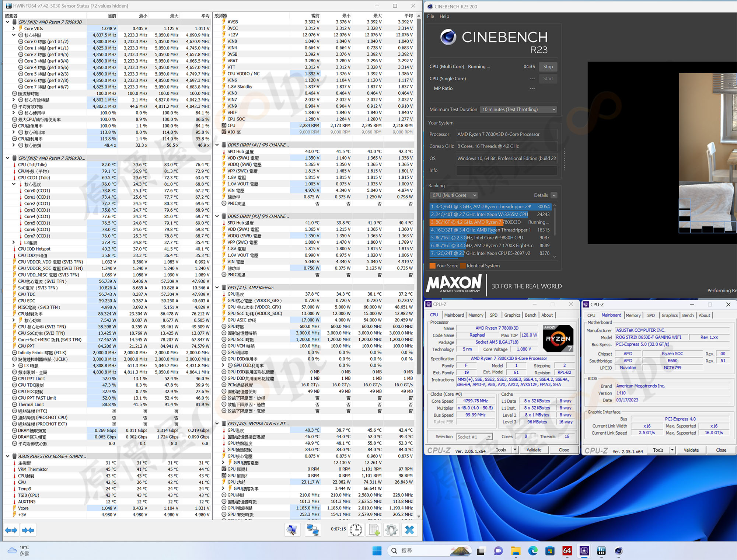The image size is (737, 560).
Task: Click the Maxon logo in Cinebench
Action: [454, 283]
